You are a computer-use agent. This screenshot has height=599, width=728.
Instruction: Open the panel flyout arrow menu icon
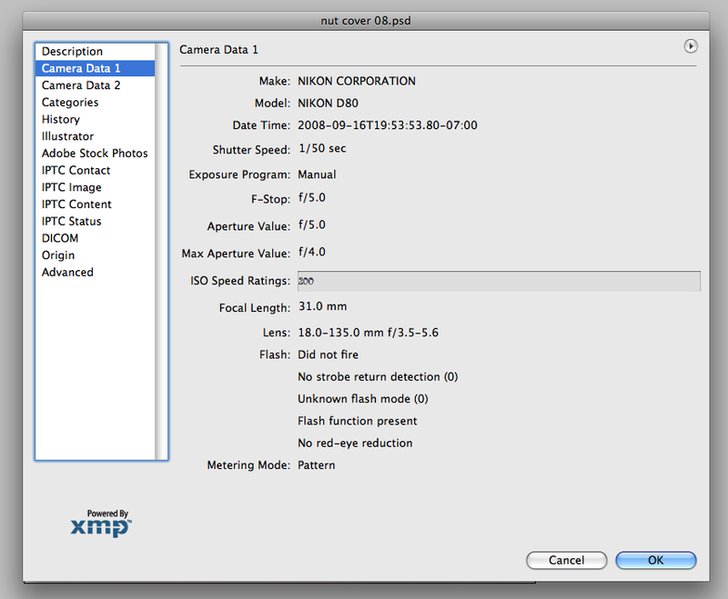[x=690, y=46]
